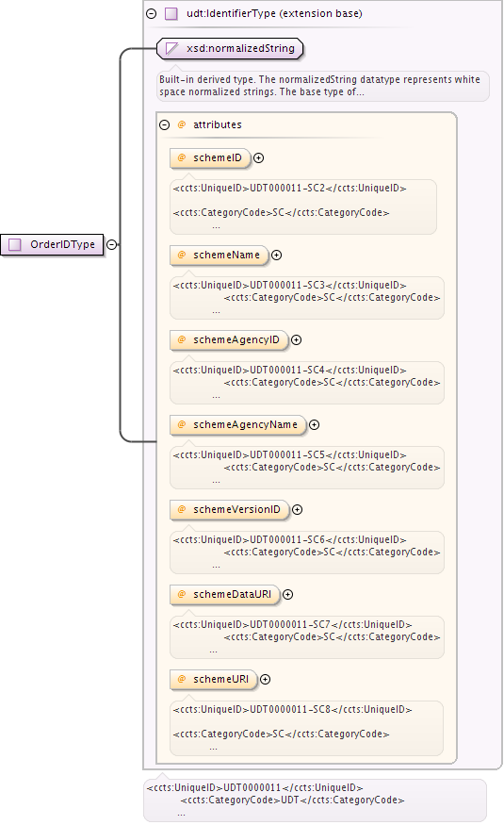Select the schemeName attribute box
504x825 pixels.
[219, 256]
